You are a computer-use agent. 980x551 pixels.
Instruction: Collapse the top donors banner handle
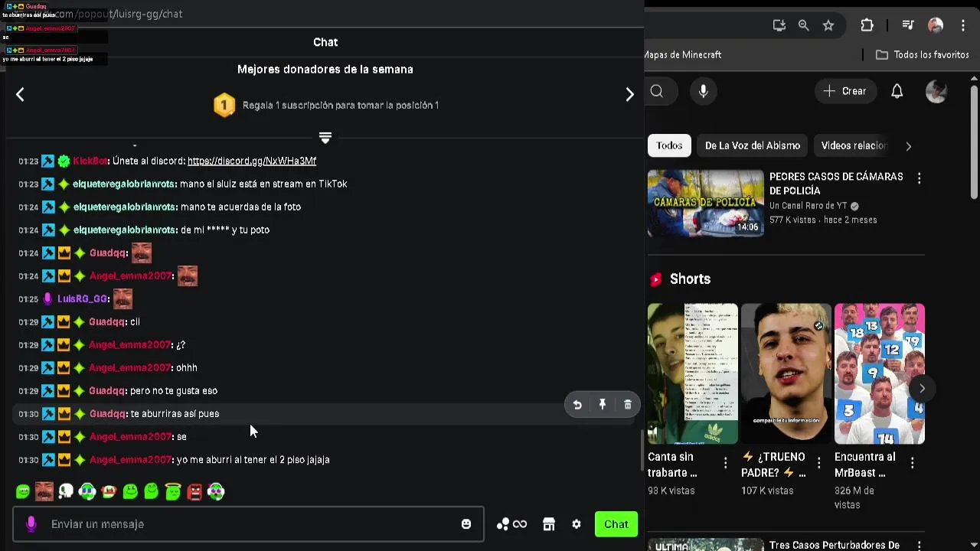tap(325, 138)
